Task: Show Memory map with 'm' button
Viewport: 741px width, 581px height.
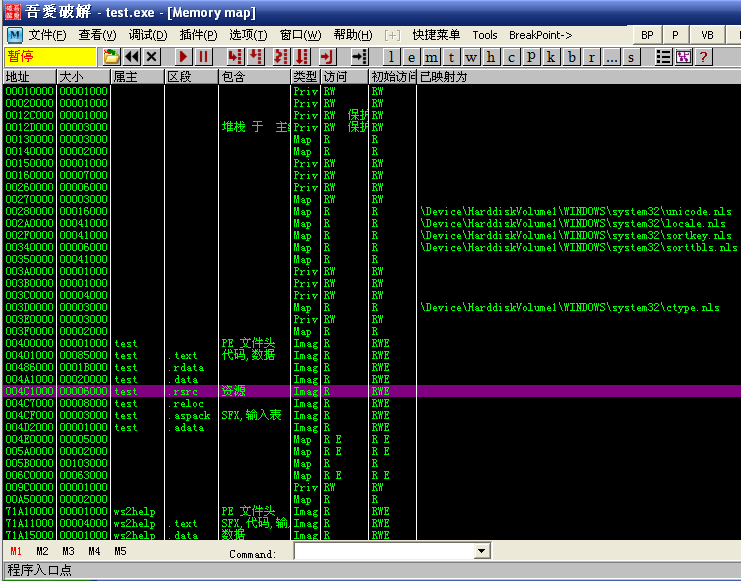Action: (431, 57)
